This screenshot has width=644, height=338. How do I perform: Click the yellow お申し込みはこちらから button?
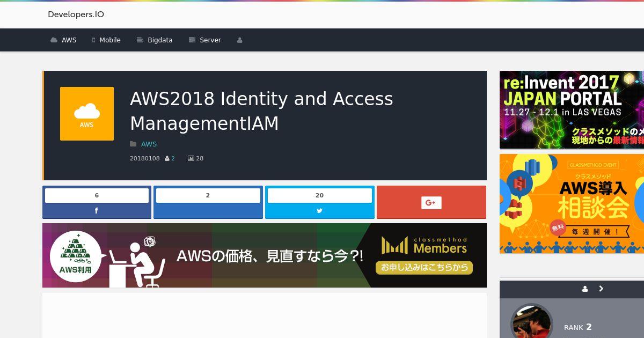click(424, 267)
